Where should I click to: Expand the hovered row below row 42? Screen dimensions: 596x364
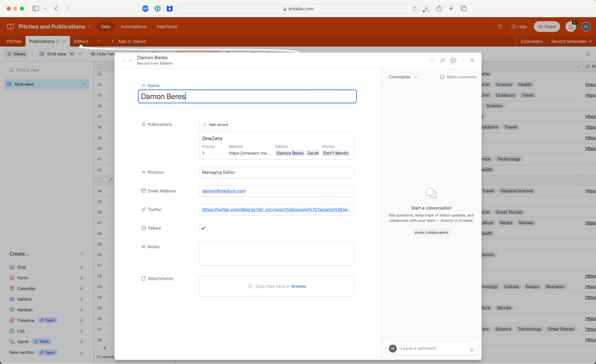point(110,180)
